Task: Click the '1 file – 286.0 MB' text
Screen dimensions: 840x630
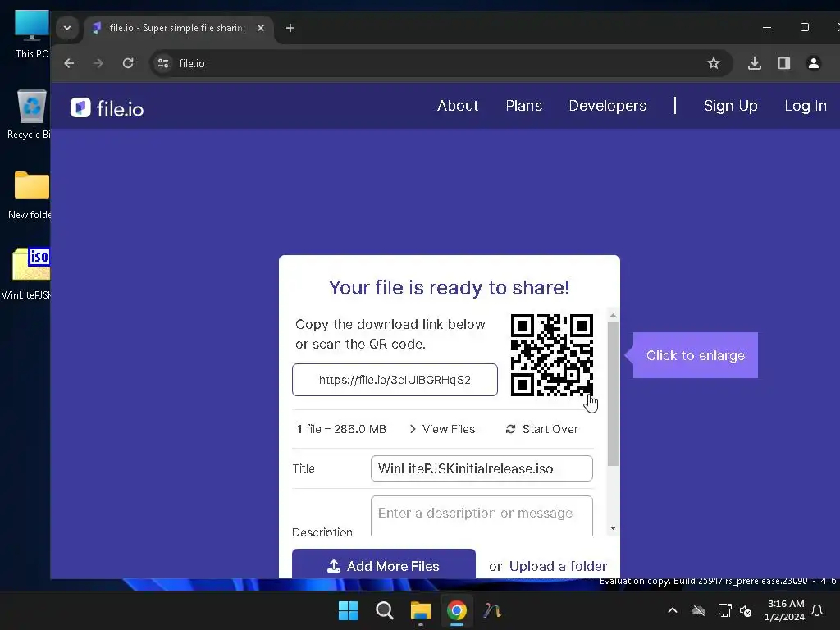Action: (341, 429)
